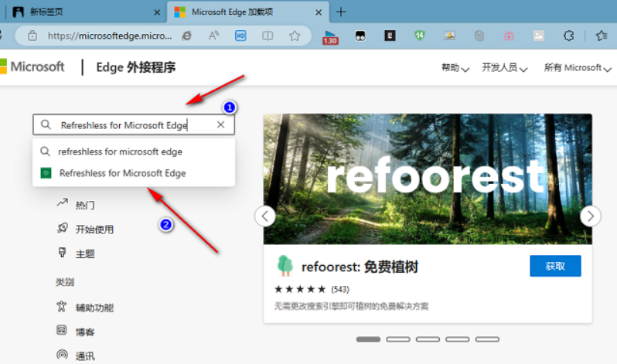Image resolution: width=617 pixels, height=364 pixels.
Task: Select the second carousel indicator
Action: (x=398, y=339)
